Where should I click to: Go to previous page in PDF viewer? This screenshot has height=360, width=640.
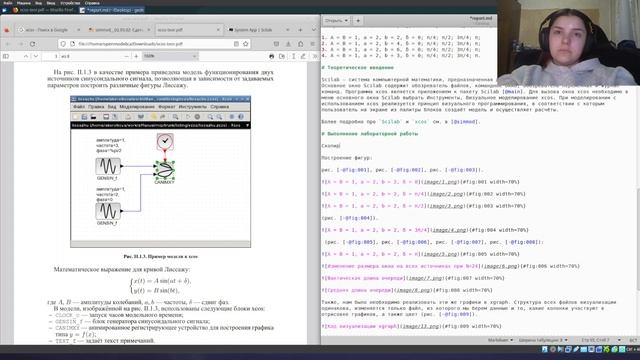pos(26,56)
